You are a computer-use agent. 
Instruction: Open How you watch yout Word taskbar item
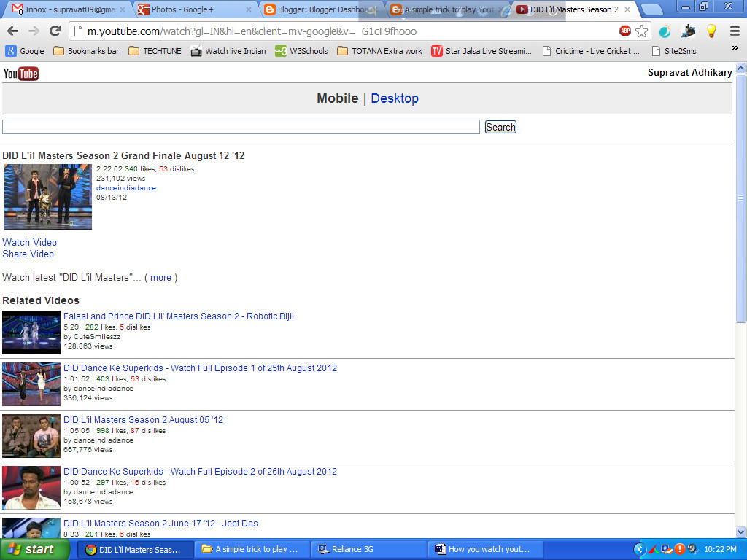pos(485,550)
